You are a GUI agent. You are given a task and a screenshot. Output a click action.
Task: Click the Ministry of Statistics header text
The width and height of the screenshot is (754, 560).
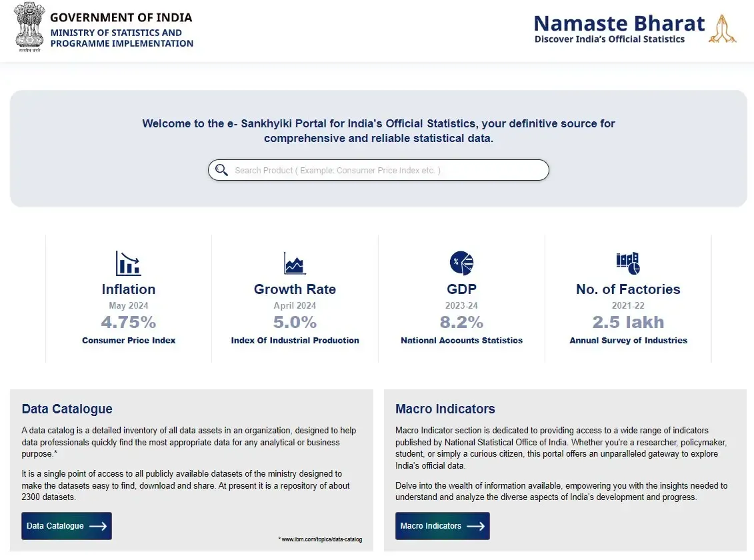pyautogui.click(x=121, y=37)
